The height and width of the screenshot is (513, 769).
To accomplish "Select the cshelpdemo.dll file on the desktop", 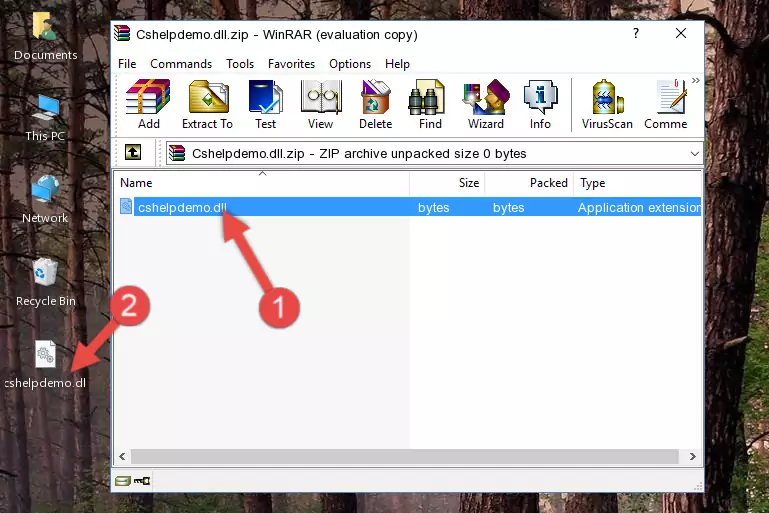I will pyautogui.click(x=45, y=365).
